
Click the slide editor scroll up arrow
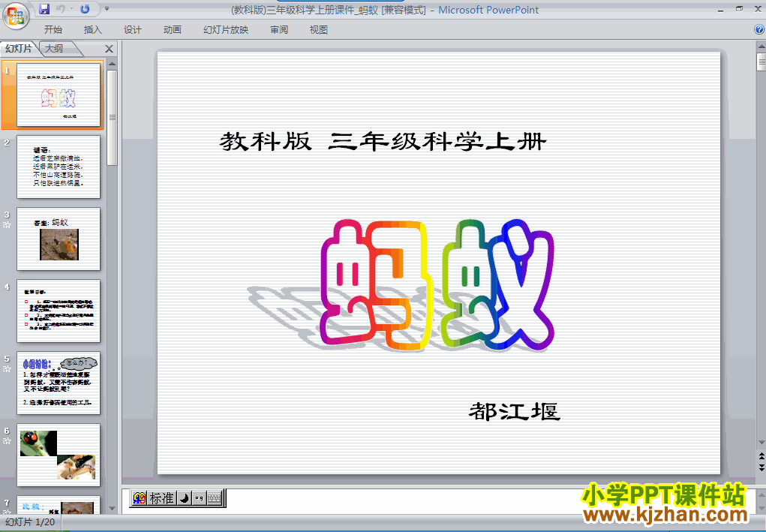(x=761, y=47)
